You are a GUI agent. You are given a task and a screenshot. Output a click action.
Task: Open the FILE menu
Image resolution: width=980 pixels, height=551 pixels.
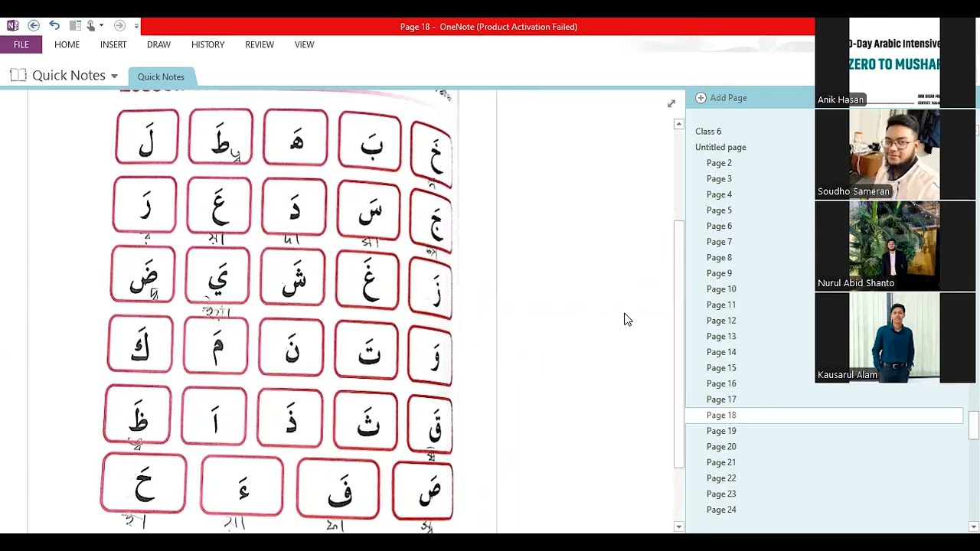pos(21,44)
